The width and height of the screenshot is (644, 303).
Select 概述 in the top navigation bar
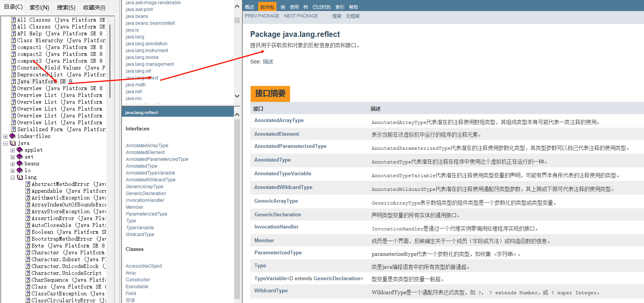pos(249,7)
